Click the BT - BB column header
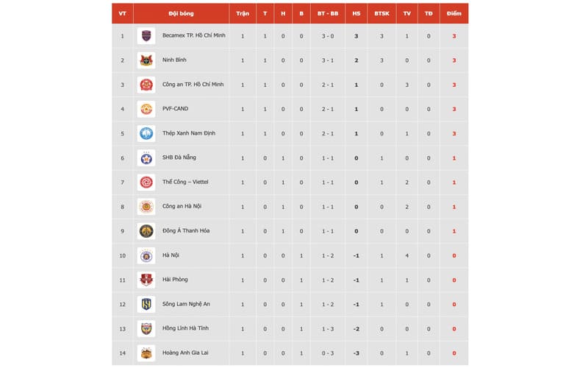 tap(329, 13)
